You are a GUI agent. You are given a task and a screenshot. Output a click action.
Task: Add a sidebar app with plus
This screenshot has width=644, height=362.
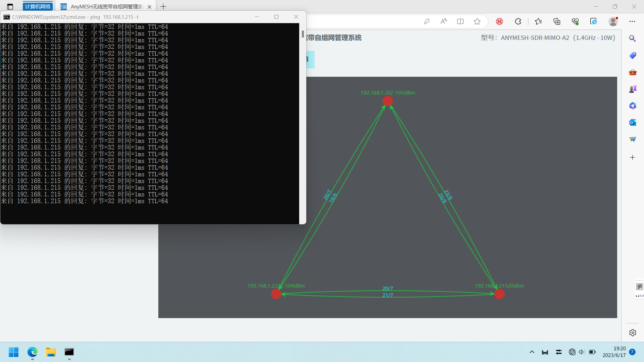pos(633,158)
